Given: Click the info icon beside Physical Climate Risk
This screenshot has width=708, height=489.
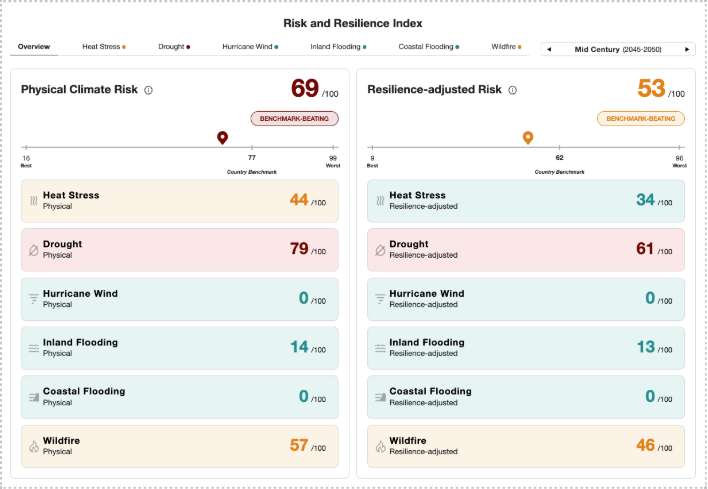Looking at the screenshot, I should tap(148, 90).
